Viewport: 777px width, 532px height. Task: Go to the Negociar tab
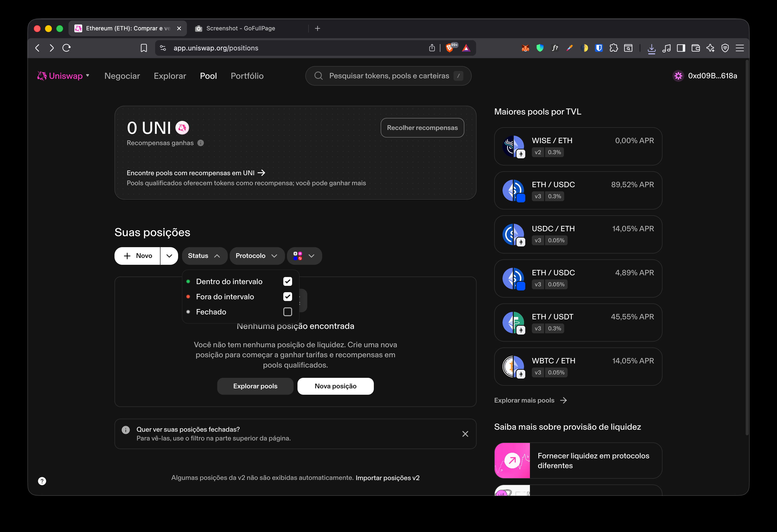tap(122, 76)
